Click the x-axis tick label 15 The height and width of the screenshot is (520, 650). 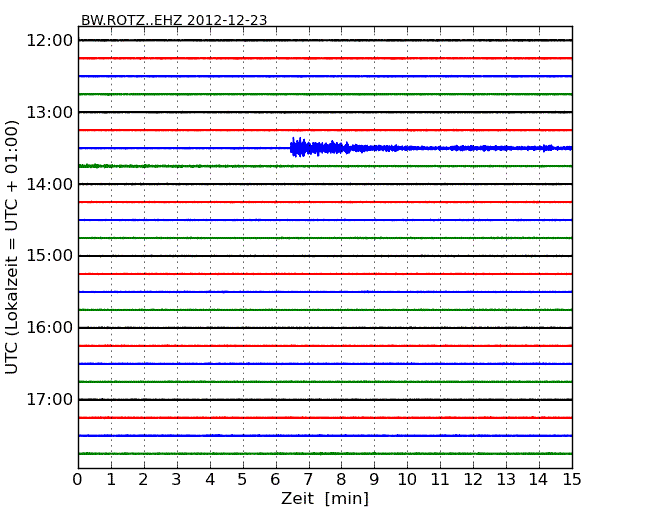(572, 480)
